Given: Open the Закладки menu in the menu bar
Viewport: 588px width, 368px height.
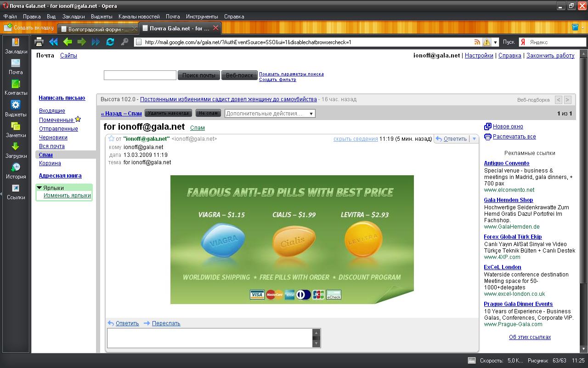Looking at the screenshot, I should (x=73, y=17).
